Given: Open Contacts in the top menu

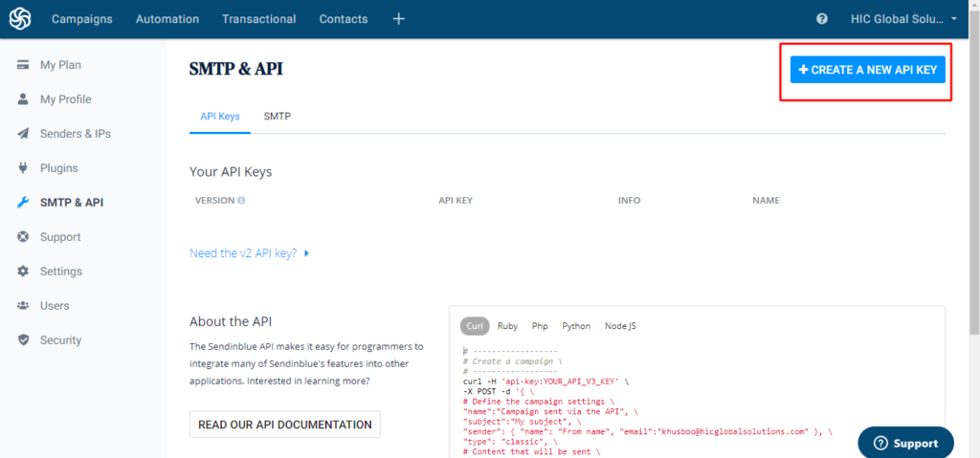Looking at the screenshot, I should pyautogui.click(x=344, y=19).
